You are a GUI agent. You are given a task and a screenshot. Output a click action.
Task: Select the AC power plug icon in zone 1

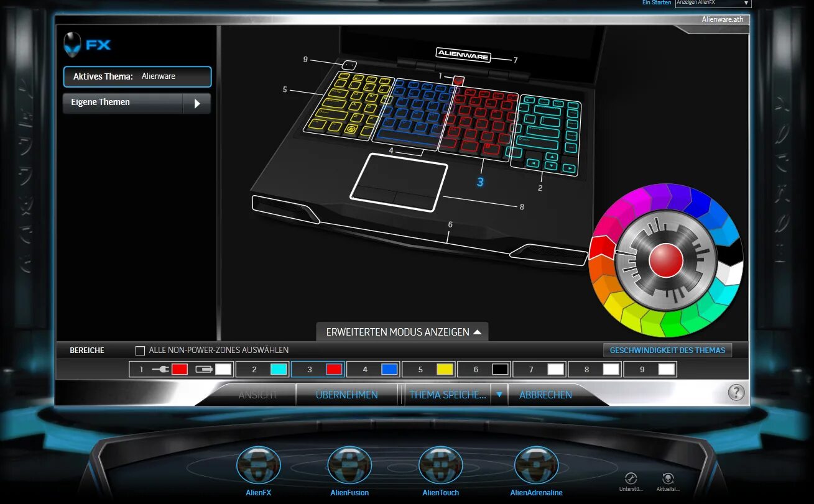point(160,369)
